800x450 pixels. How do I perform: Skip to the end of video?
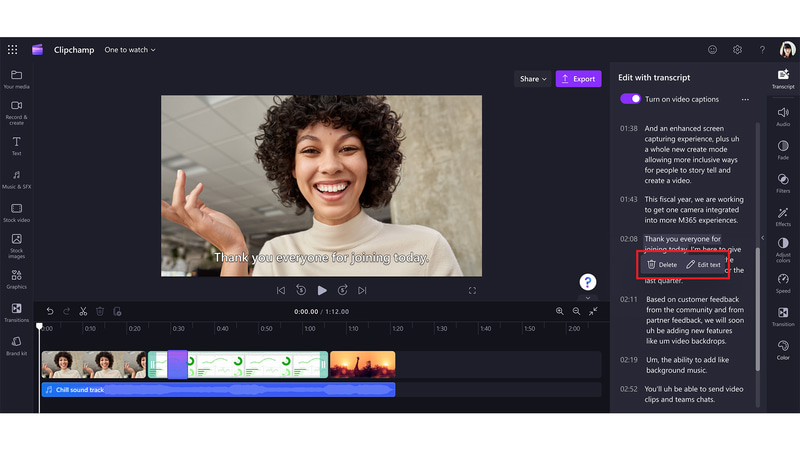click(362, 290)
